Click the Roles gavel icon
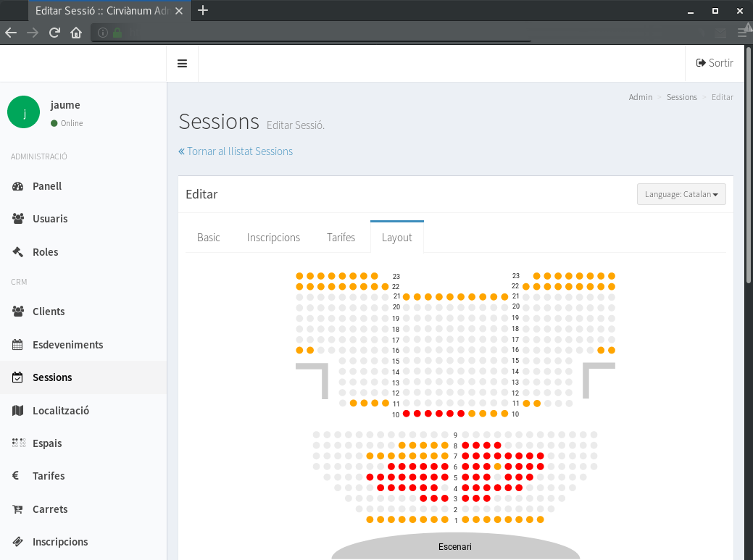The width and height of the screenshot is (753, 560). tap(18, 252)
